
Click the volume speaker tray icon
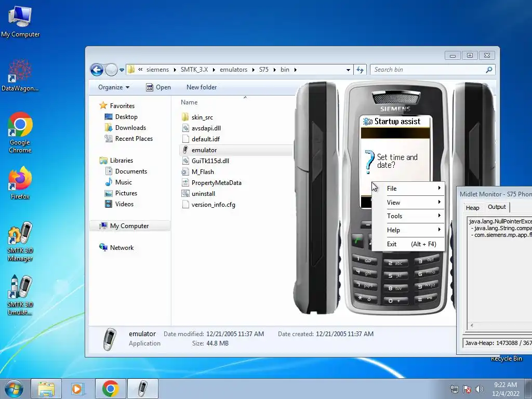pyautogui.click(x=479, y=389)
